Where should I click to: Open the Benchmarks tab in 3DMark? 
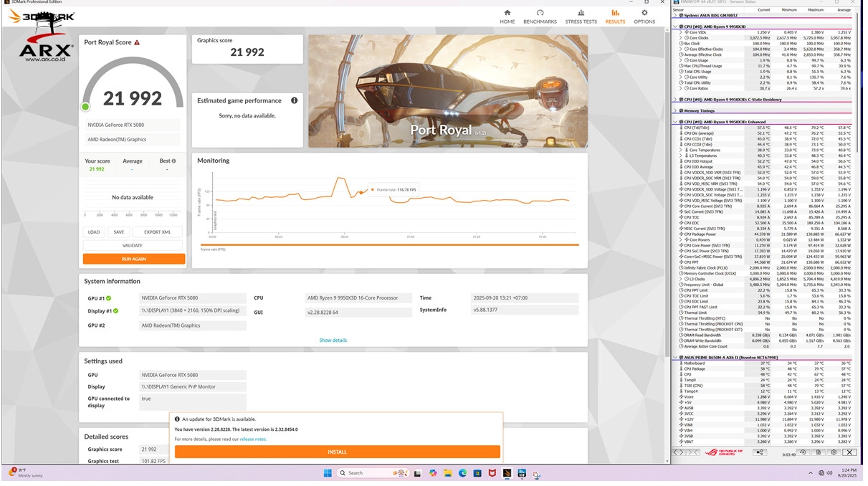[x=540, y=16]
